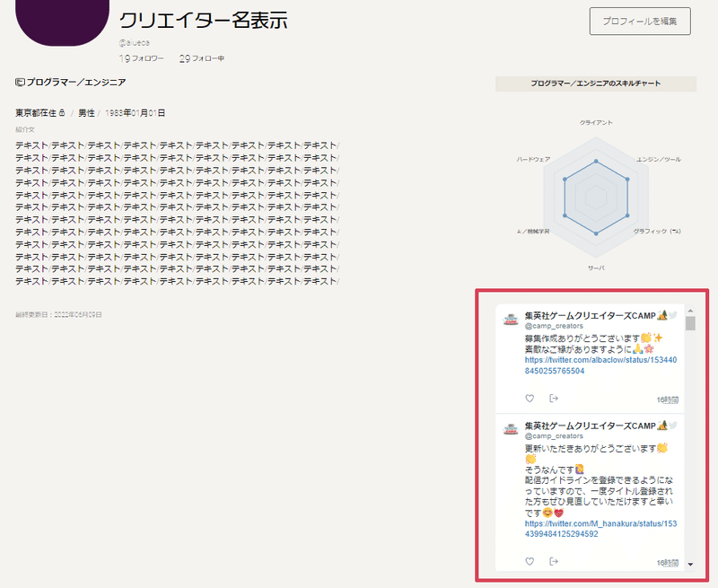Click the ハードウェア label on the radar chart

pos(533,160)
